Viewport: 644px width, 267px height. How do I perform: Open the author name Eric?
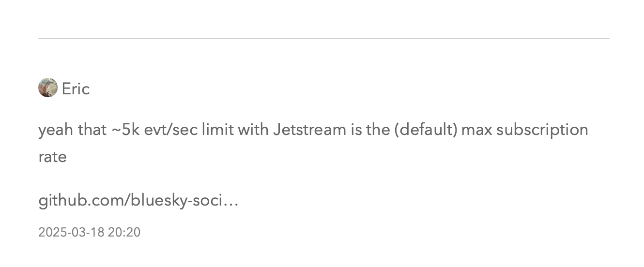point(76,89)
